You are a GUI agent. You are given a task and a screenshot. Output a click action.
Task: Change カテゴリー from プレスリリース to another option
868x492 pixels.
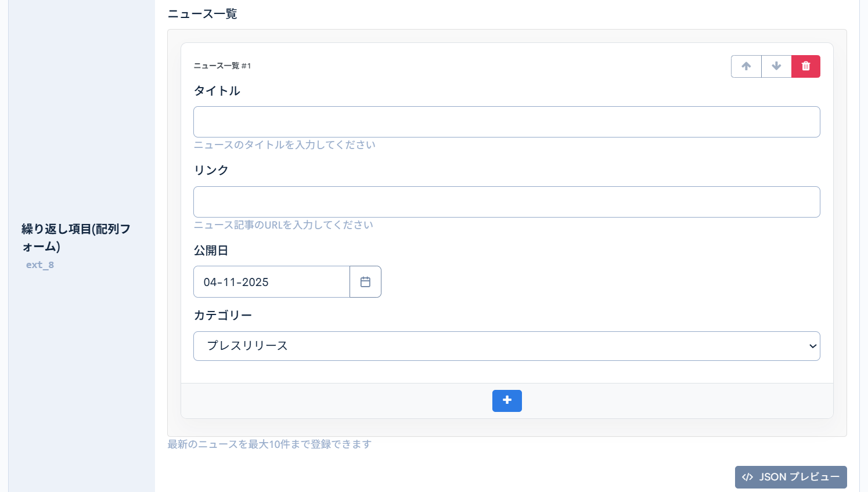(x=506, y=346)
